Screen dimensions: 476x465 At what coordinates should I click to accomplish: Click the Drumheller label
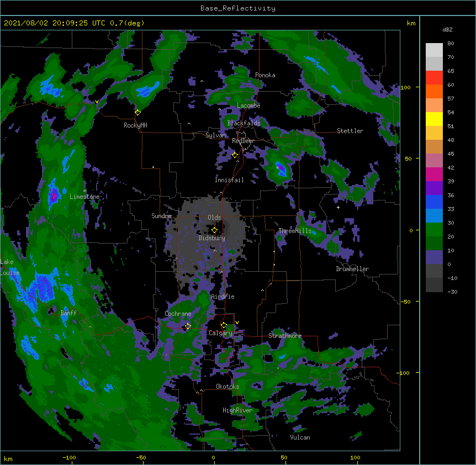[352, 269]
